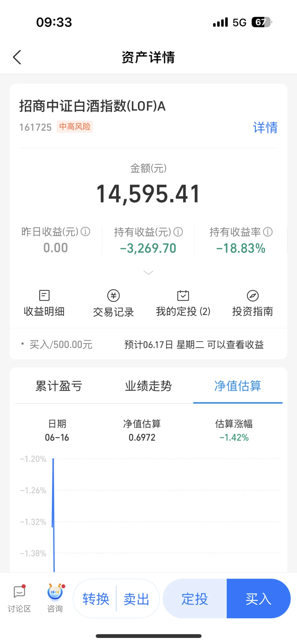Viewport: 297px width, 644px height.
Task: Go back using the left arrow
Action: click(17, 57)
